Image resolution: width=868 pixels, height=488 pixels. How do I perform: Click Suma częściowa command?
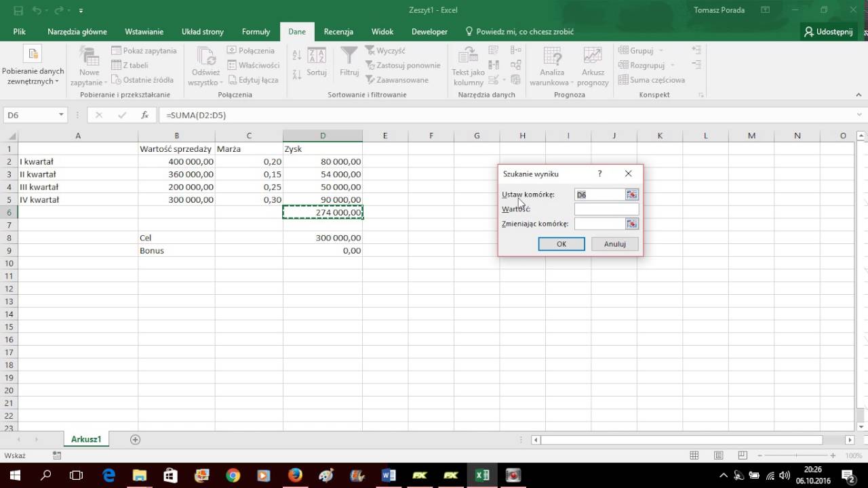tap(651, 80)
